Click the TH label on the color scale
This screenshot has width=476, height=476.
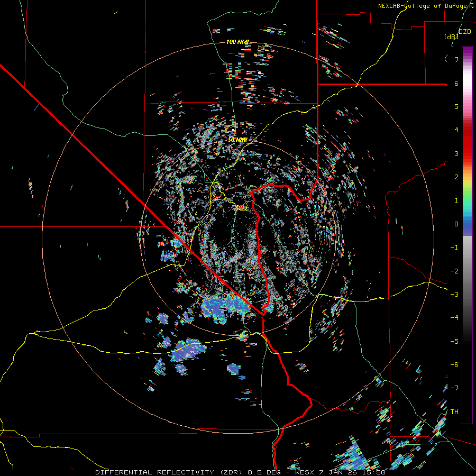tap(454, 412)
